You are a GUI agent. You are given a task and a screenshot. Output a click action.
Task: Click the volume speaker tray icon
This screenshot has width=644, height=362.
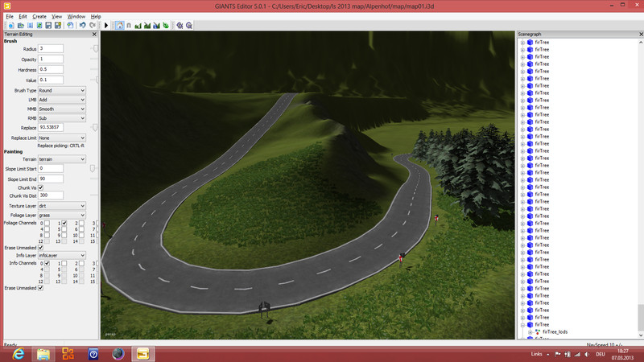point(588,354)
